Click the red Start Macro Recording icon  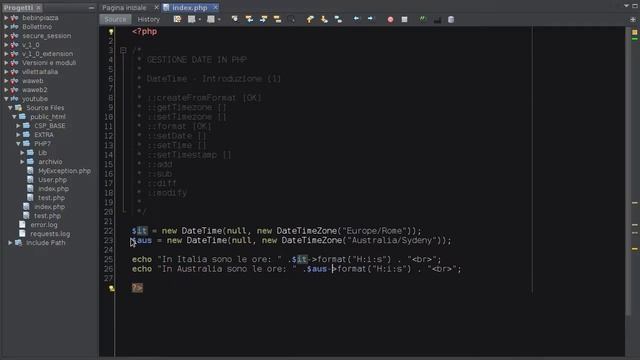[x=390, y=20]
